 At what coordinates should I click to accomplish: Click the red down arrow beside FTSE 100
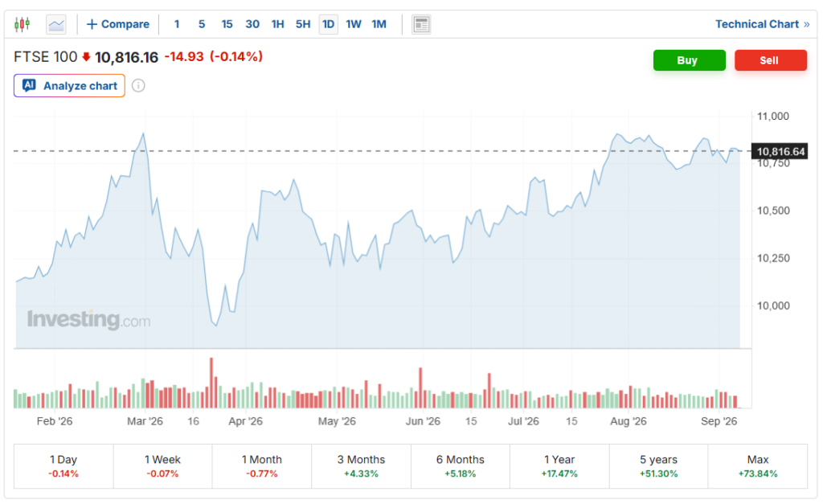[x=86, y=57]
